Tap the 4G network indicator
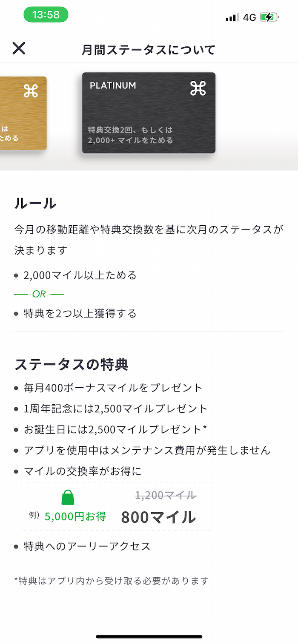The width and height of the screenshot is (298, 644). click(249, 17)
